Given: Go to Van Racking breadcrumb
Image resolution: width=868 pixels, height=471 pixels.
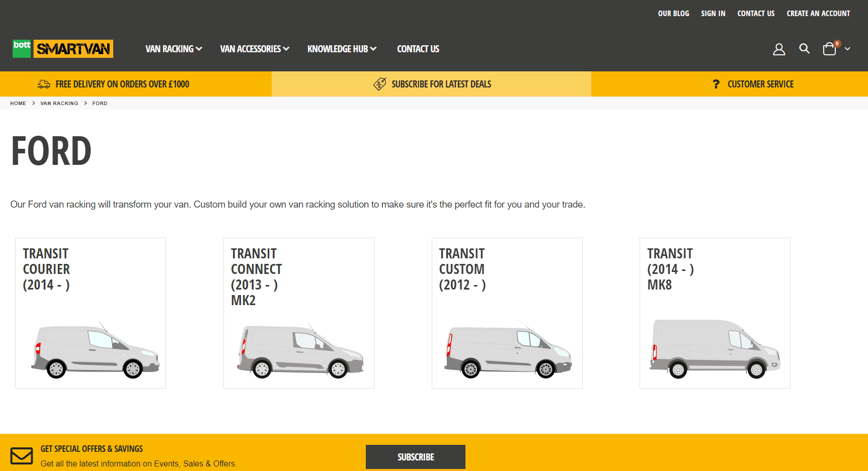Looking at the screenshot, I should click(59, 104).
